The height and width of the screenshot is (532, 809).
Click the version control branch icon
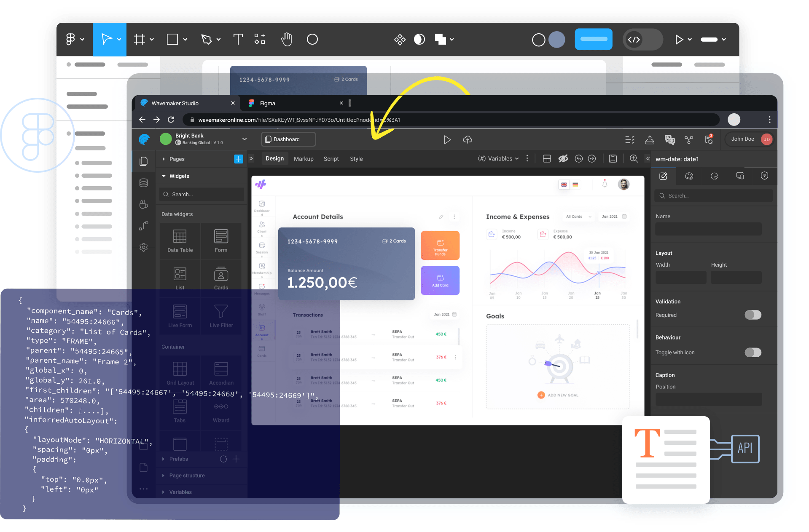click(x=689, y=139)
